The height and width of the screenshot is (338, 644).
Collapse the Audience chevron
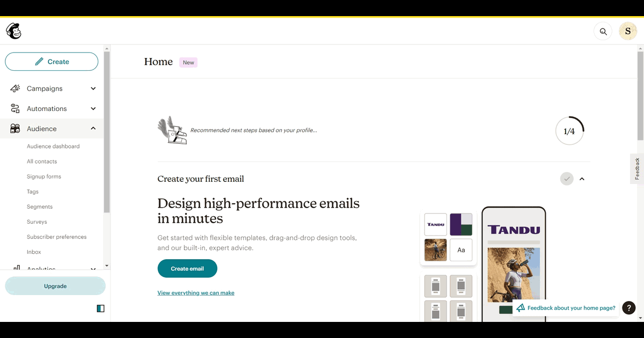[93, 129]
